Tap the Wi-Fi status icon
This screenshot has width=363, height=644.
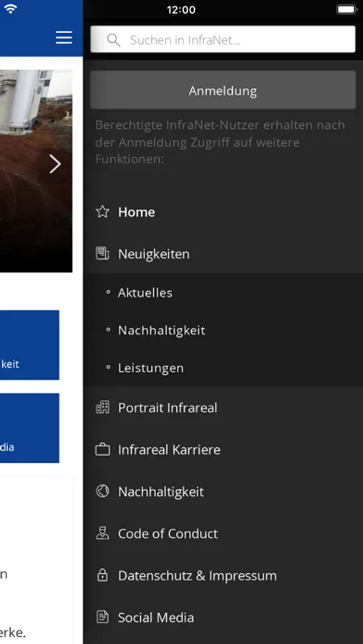pyautogui.click(x=10, y=9)
